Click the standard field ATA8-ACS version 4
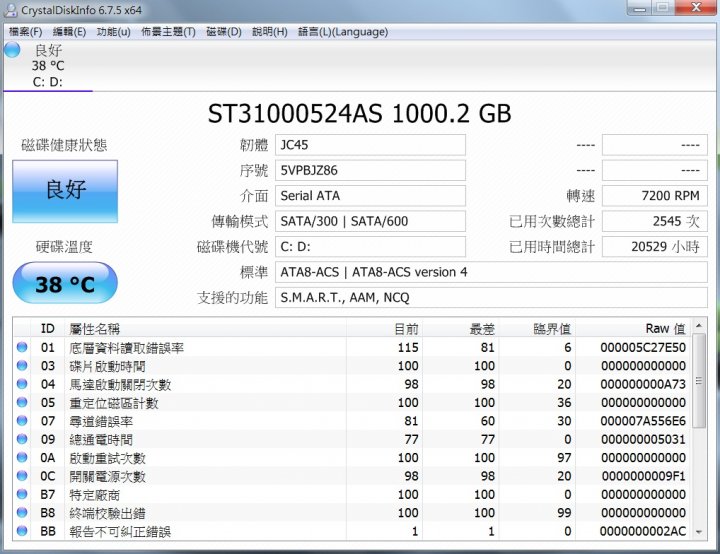720x554 pixels. point(491,272)
